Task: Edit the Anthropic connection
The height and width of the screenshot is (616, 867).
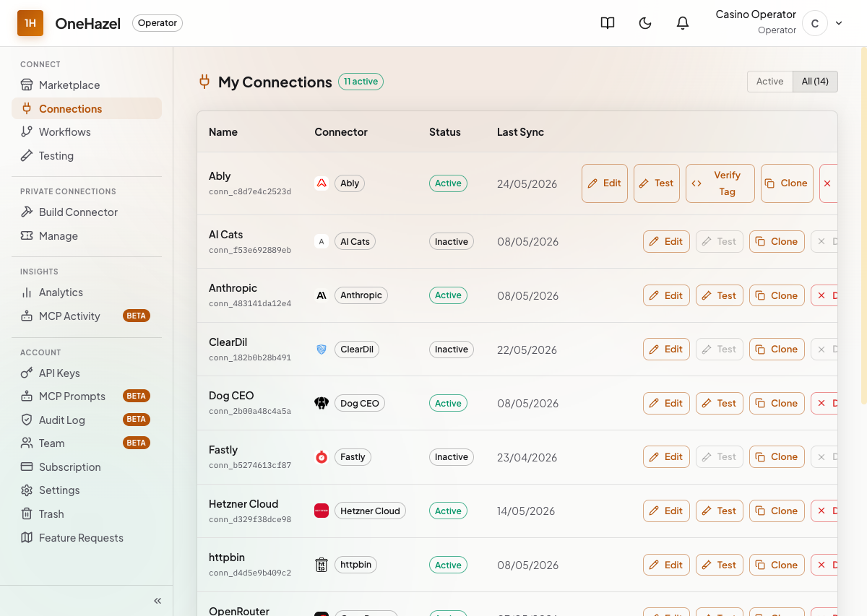Action: point(666,295)
